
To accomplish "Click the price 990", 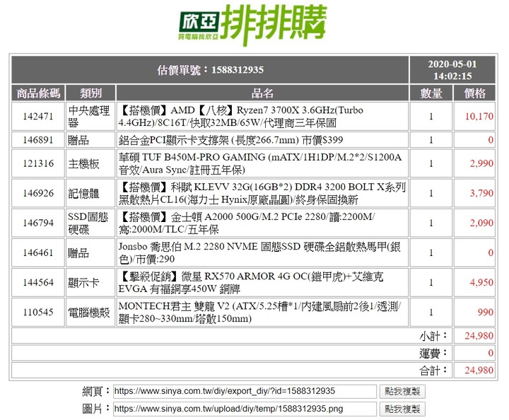I will coord(485,313).
